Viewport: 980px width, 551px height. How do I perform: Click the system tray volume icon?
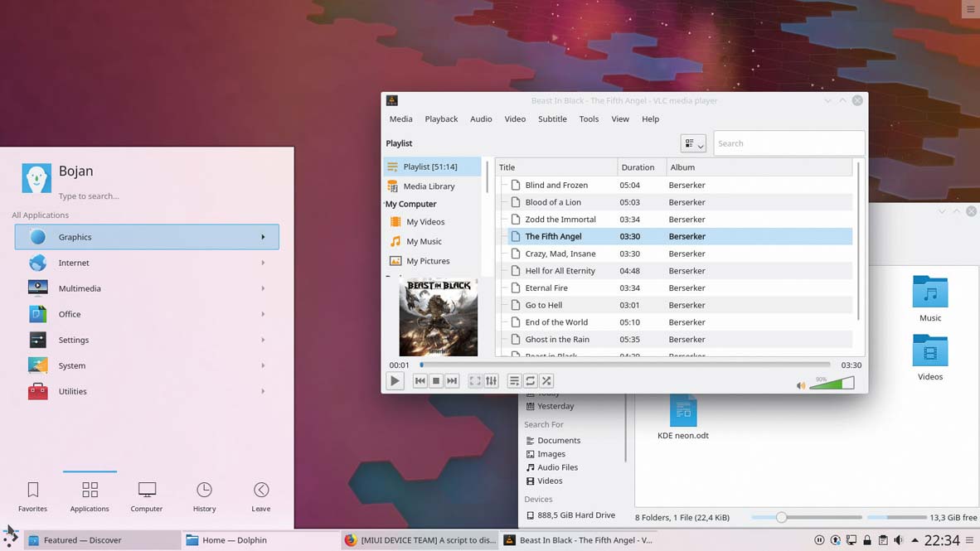click(x=899, y=540)
